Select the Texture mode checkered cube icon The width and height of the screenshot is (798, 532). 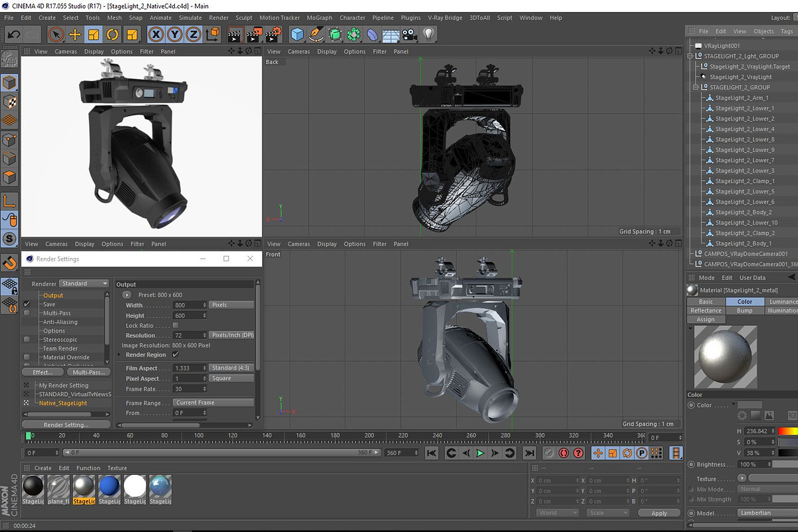pos(9,101)
